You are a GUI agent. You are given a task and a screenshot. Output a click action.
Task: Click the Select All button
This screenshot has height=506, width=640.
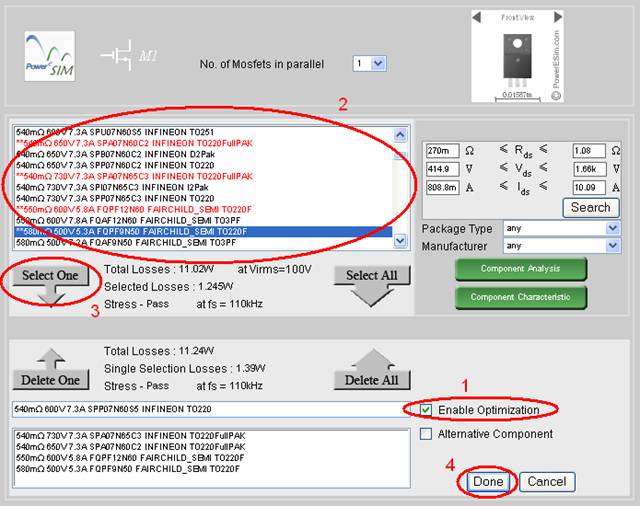coord(372,284)
